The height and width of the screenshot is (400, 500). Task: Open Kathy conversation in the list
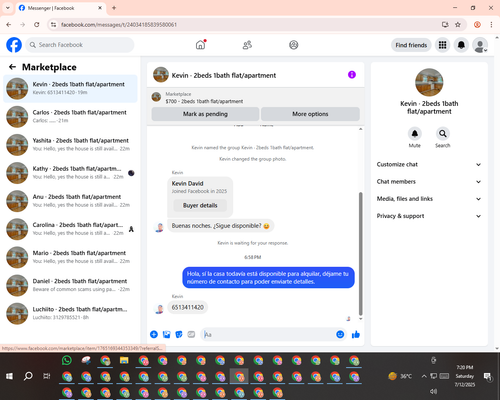(70, 173)
